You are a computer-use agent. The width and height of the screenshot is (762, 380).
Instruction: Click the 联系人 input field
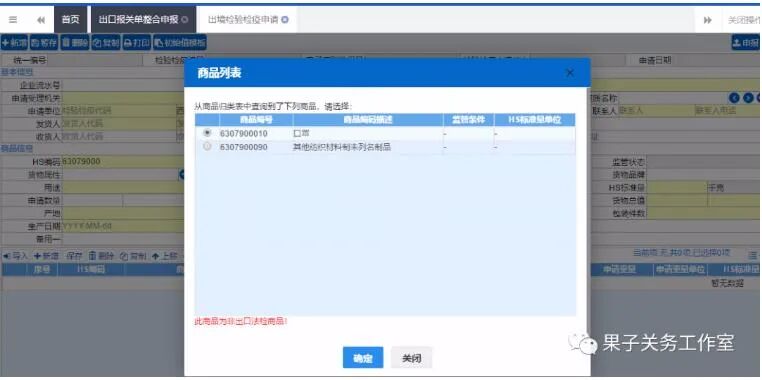click(656, 111)
